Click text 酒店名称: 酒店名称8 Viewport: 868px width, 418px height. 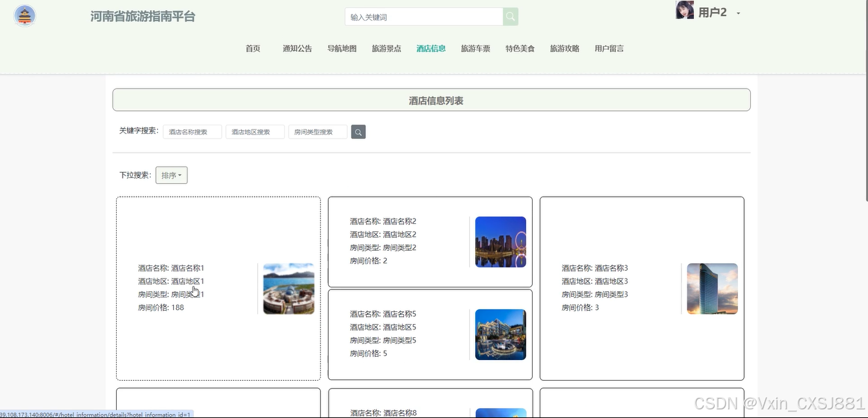pos(383,413)
